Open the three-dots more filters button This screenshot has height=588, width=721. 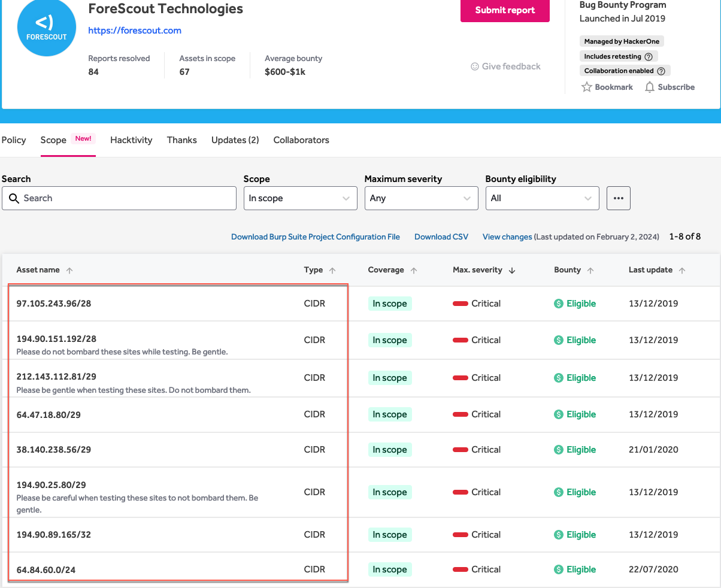[618, 198]
